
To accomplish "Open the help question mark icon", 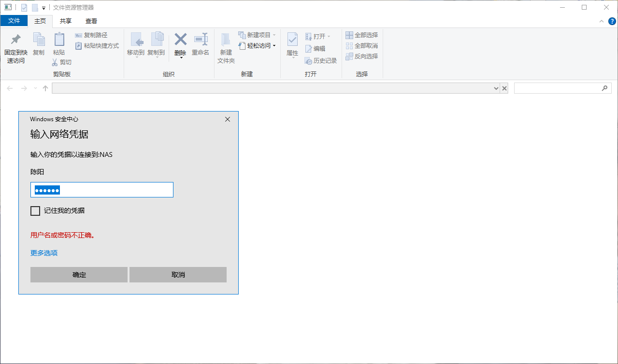I will coord(612,21).
